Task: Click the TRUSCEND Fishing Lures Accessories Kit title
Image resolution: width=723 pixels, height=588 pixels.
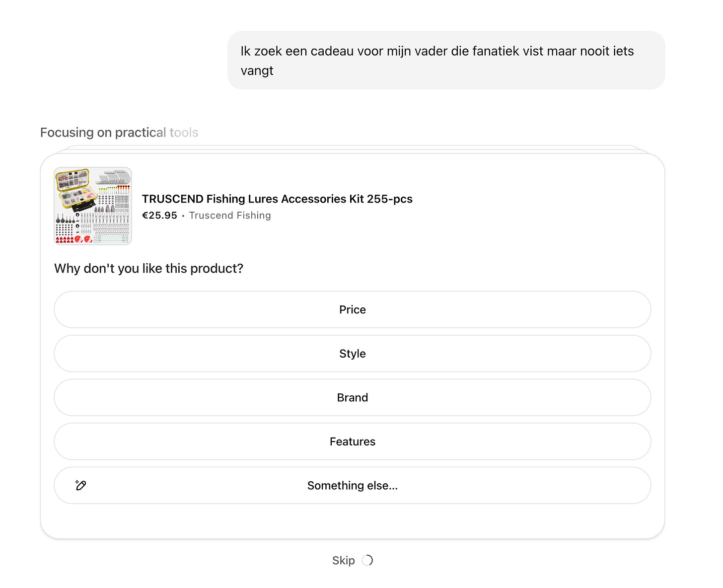Action: [x=277, y=199]
